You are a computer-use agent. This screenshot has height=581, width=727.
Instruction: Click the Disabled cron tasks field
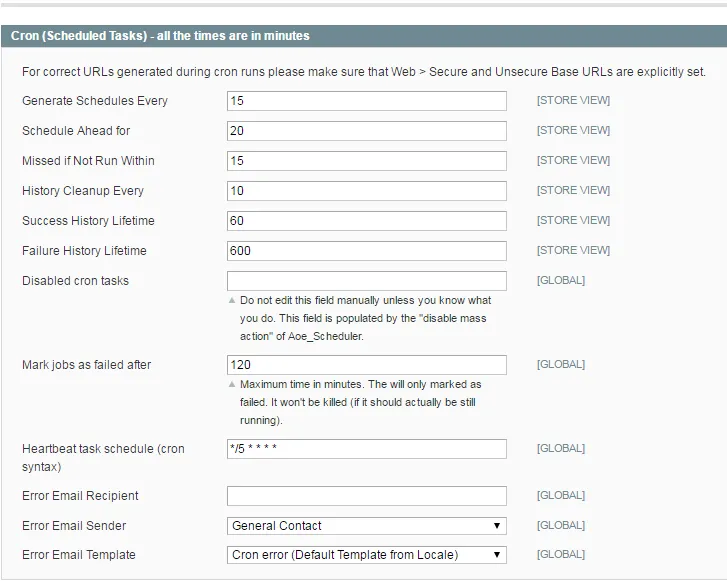366,281
